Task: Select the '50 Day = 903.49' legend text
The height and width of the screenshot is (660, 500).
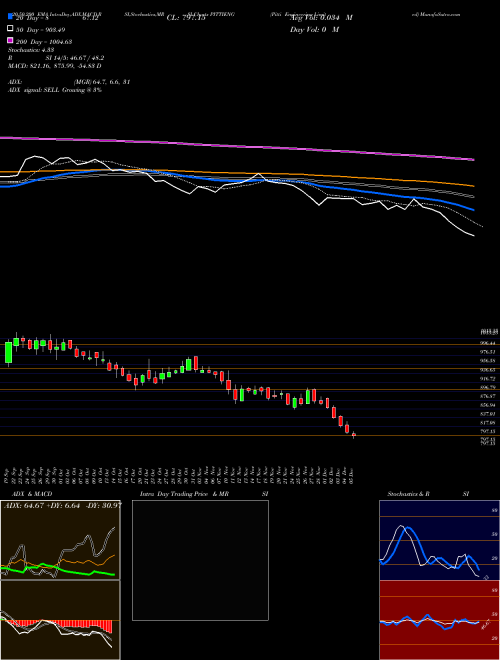Action: point(41,30)
